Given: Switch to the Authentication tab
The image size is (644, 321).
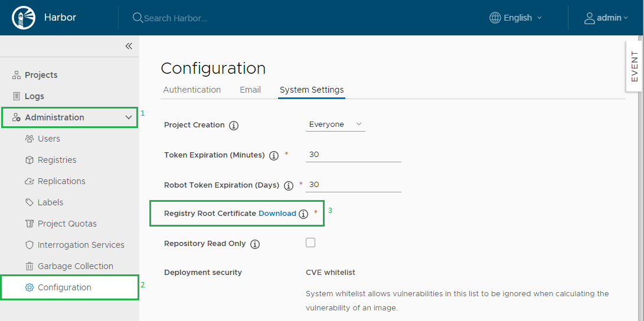Looking at the screenshot, I should [x=192, y=90].
